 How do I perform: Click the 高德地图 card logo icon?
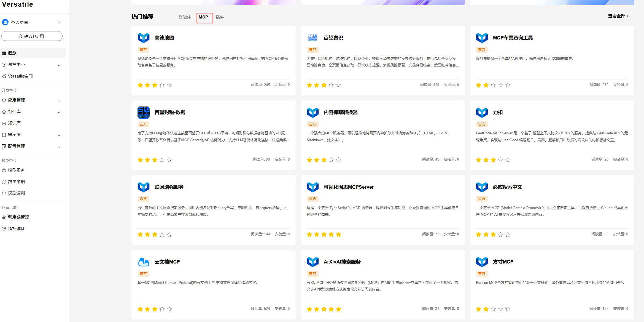[143, 38]
